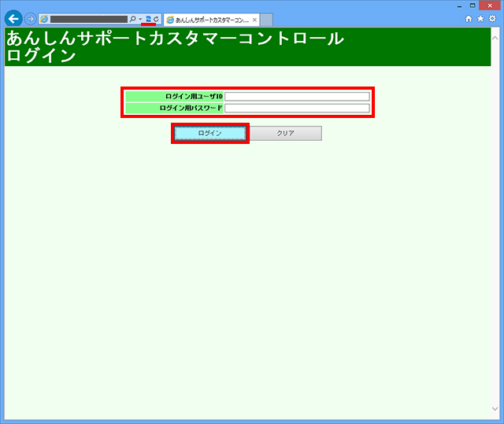Click the ログイン用ユーザID input field
Image resolution: width=504 pixels, height=424 pixels.
[x=297, y=96]
